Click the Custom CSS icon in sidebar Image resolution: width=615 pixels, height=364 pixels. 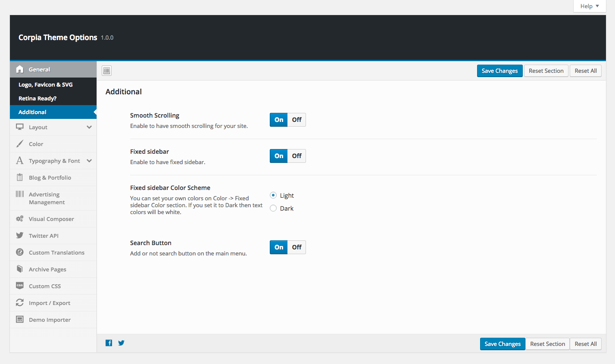pyautogui.click(x=20, y=286)
